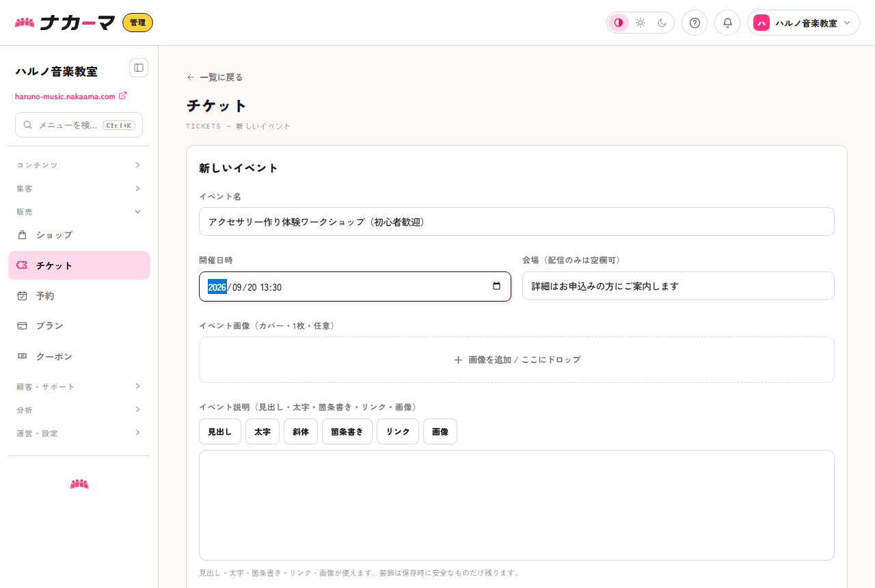875x588 pixels.
Task: Click the 会場 venue input field
Action: [x=678, y=286]
